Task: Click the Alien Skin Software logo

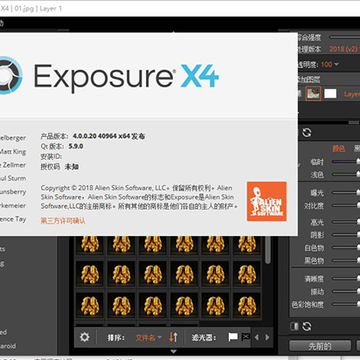Action: (267, 201)
